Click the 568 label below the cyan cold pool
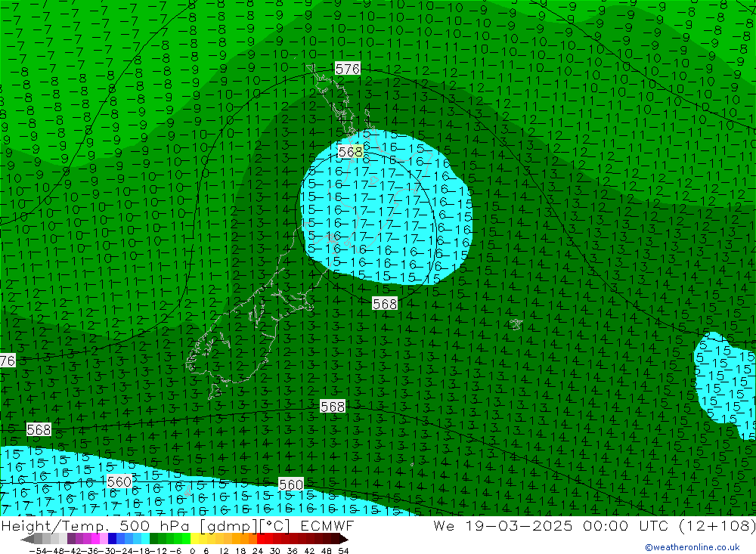756x554 pixels. (385, 304)
